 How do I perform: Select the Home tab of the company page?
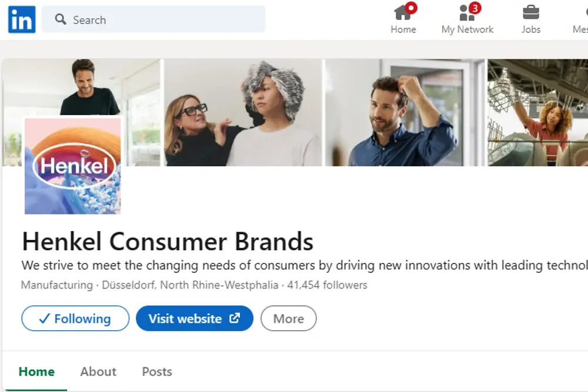[x=36, y=371]
